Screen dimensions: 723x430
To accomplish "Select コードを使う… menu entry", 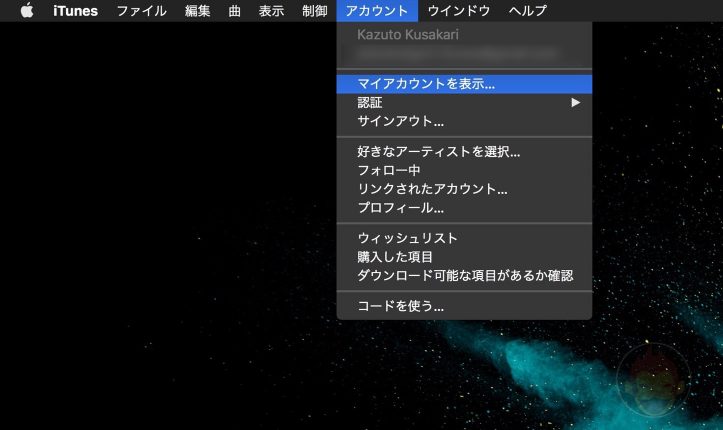I will pyautogui.click(x=464, y=306).
